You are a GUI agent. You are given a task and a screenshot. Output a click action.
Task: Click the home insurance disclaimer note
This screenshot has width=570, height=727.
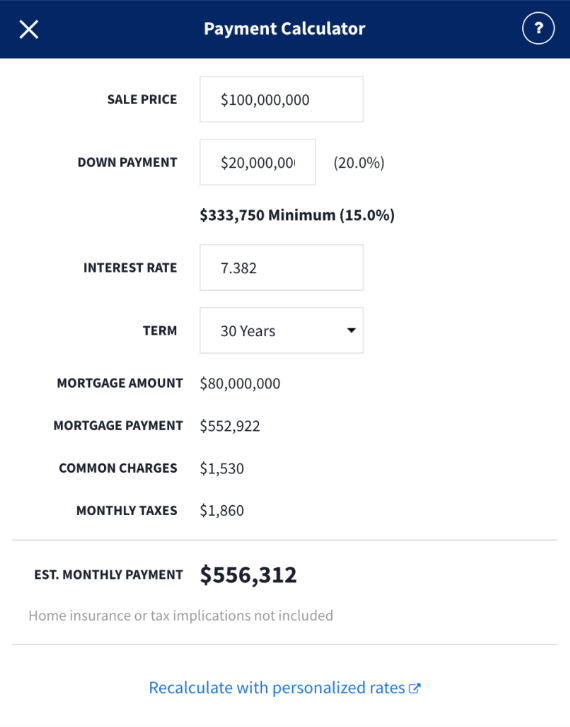(x=181, y=616)
